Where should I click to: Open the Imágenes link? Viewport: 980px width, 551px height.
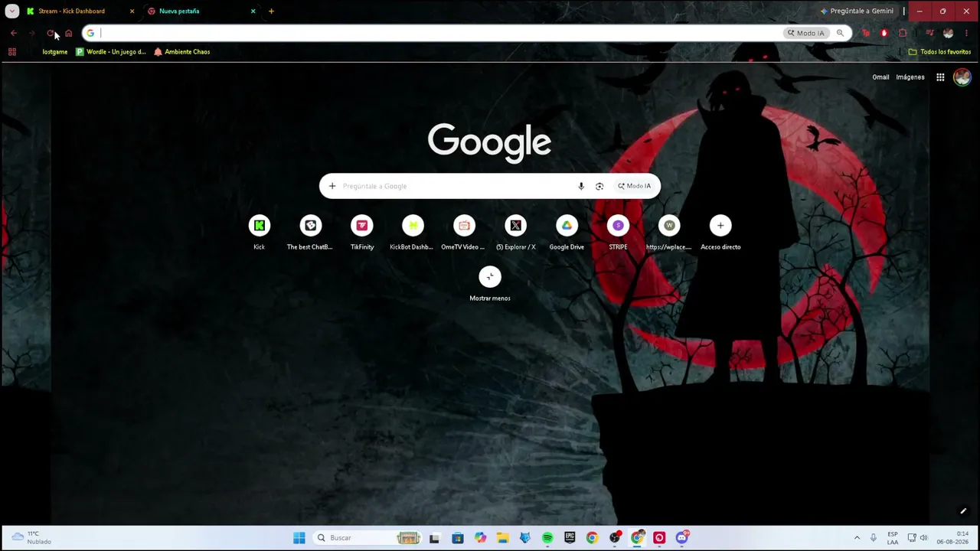click(910, 77)
